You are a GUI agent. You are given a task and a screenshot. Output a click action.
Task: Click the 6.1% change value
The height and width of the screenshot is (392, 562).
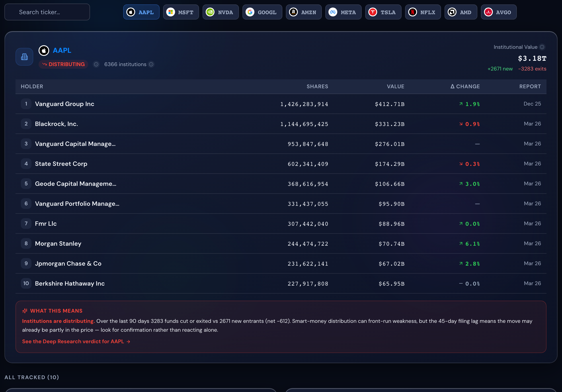pos(472,244)
